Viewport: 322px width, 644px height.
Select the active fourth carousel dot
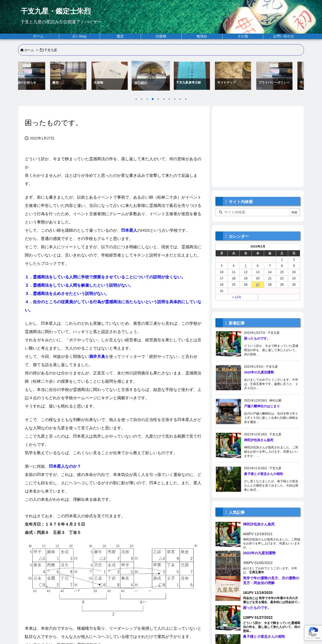click(x=153, y=99)
